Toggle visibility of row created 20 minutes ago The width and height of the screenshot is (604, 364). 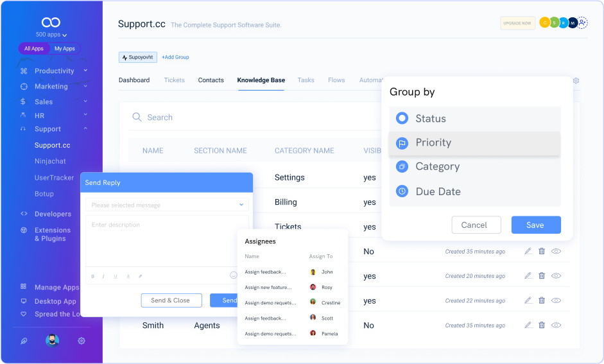[556, 276]
